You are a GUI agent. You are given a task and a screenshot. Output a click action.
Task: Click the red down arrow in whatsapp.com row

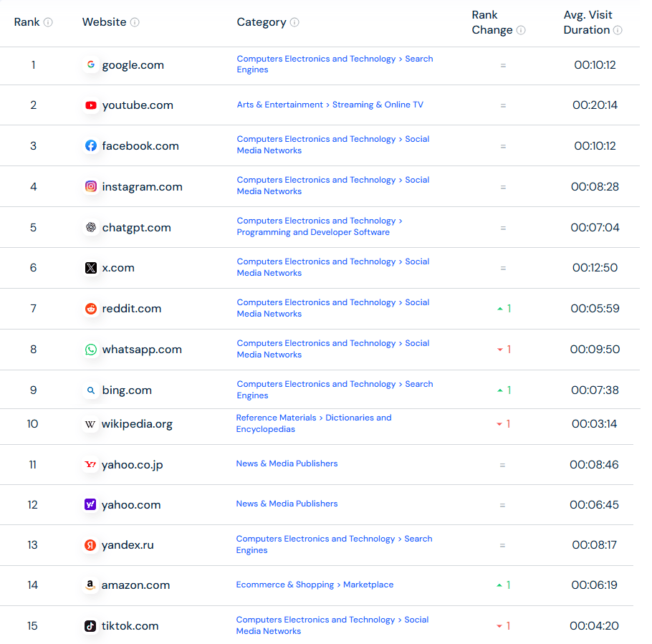pyautogui.click(x=500, y=350)
